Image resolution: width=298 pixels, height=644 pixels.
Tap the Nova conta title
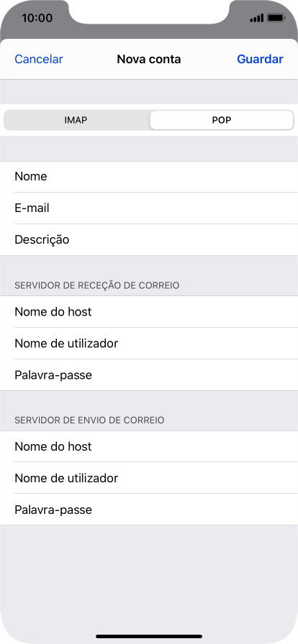coord(149,59)
